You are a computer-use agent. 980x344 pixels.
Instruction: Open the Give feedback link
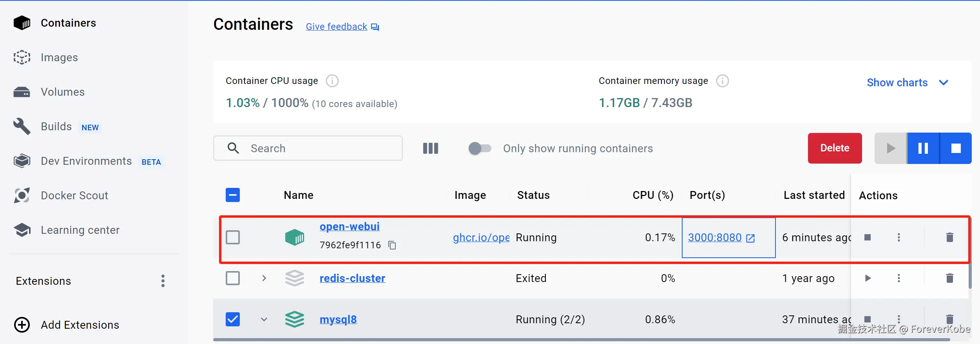tap(337, 27)
